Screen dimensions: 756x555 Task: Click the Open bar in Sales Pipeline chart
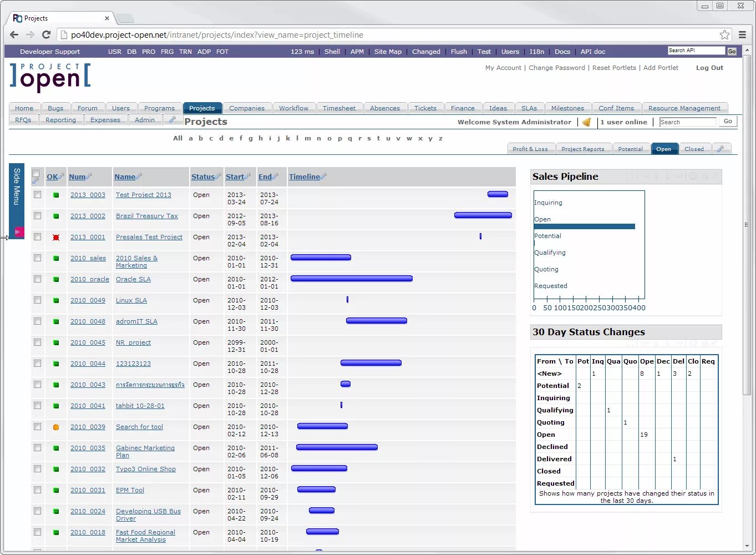coord(585,226)
